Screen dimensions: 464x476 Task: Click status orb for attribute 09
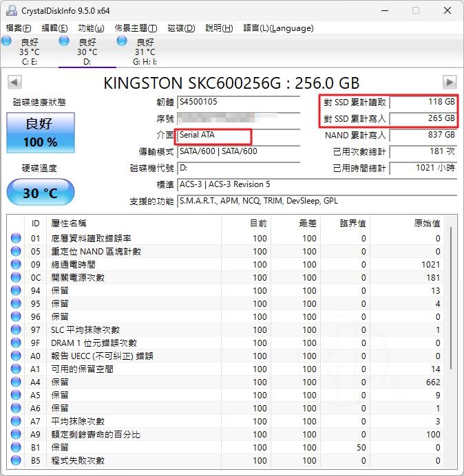pos(16,264)
